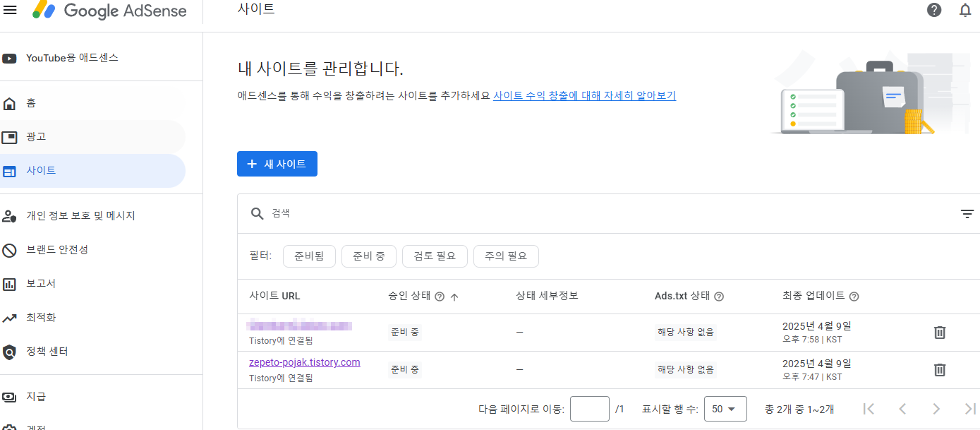Click sort arrow beside 승인 상태
980x430 pixels.
click(454, 297)
